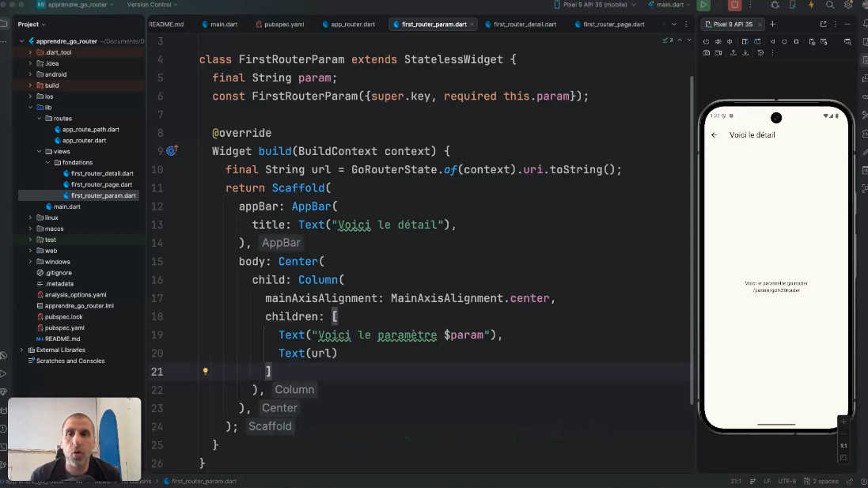Collapse the views folder in the project tree
This screenshot has width=868, height=488.
tap(40, 151)
